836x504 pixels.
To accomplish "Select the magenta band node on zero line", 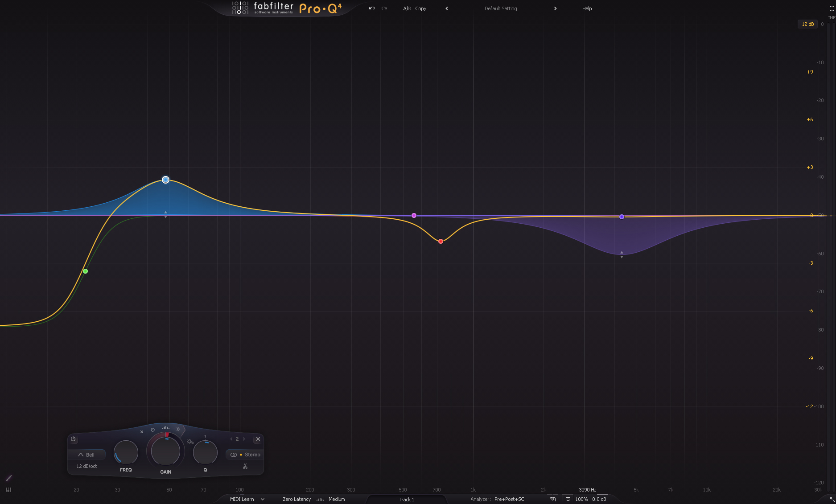I will coord(414,216).
